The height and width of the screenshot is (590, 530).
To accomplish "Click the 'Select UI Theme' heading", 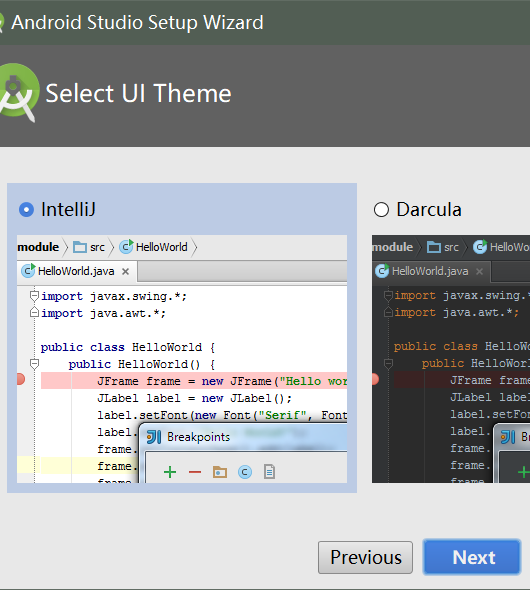I will point(138,93).
